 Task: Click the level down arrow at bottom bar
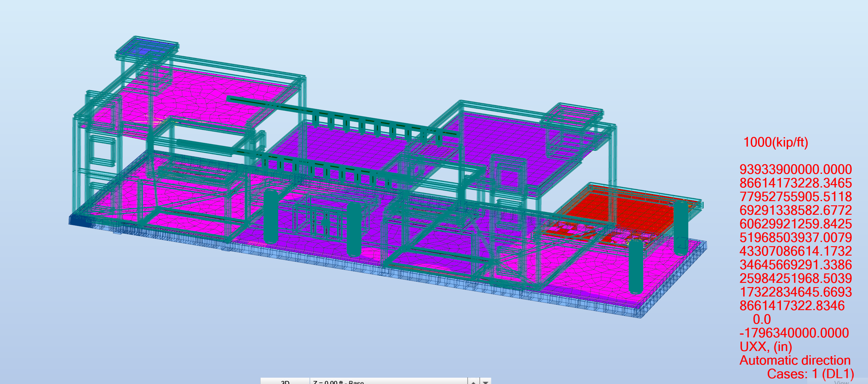point(485,382)
